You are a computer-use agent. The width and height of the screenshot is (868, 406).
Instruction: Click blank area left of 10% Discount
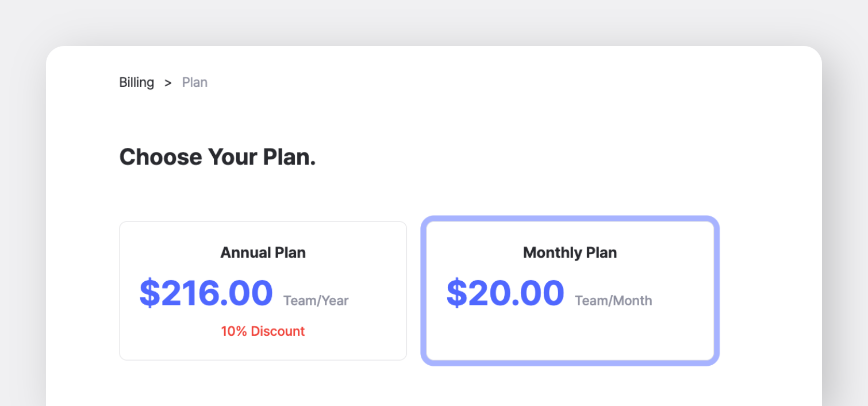[172, 332]
